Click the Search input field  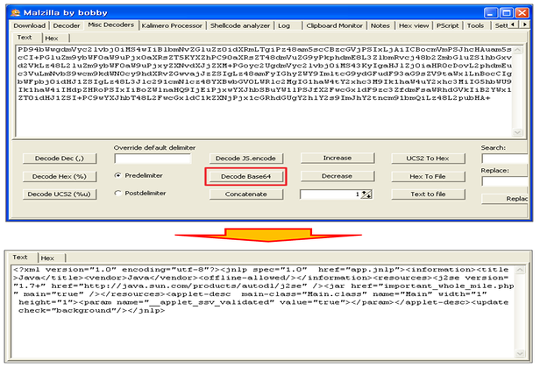(505, 159)
